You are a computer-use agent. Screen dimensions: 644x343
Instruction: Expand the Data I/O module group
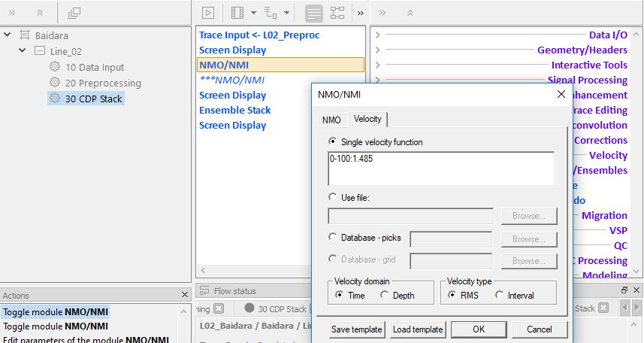(x=377, y=35)
